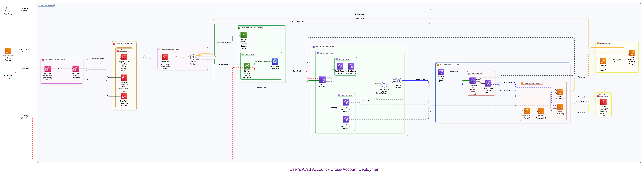Image resolution: width=644 pixels, height=186 pixels.
Task: Select the Terraform State Management group label
Action: point(251,28)
